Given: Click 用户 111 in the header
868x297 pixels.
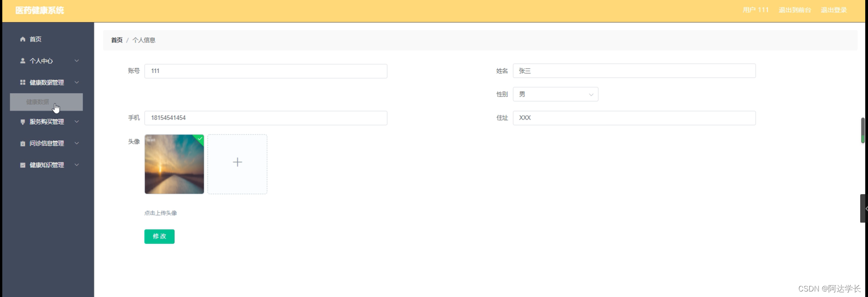Looking at the screenshot, I should point(756,10).
